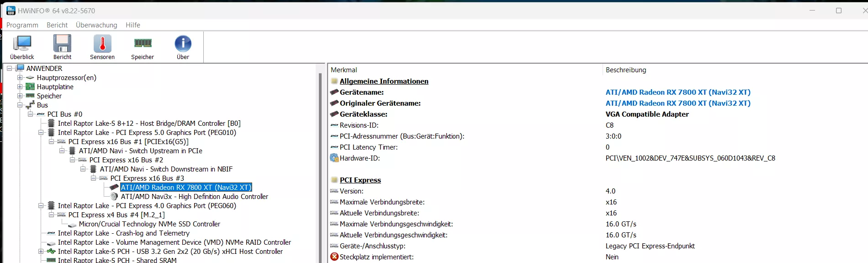Screen dimensions: 868x263
Task: Click the Hauptprozessor(en) CPU icon
Action: pos(30,77)
